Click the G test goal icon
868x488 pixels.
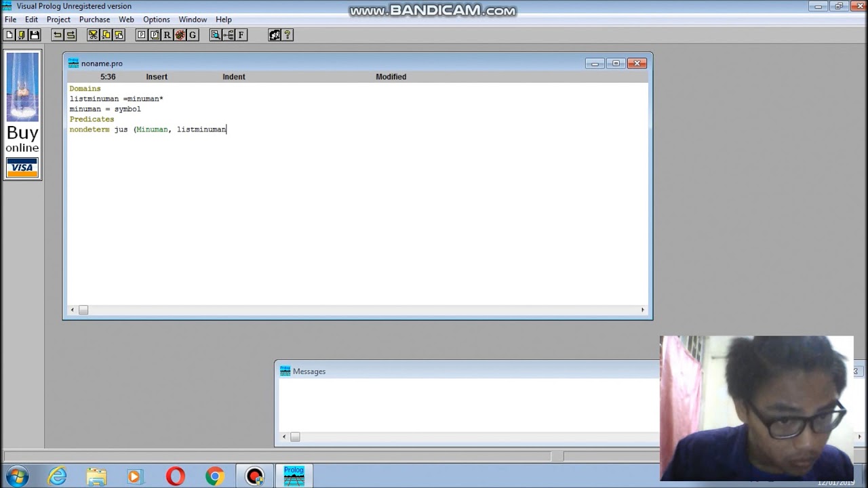[192, 35]
